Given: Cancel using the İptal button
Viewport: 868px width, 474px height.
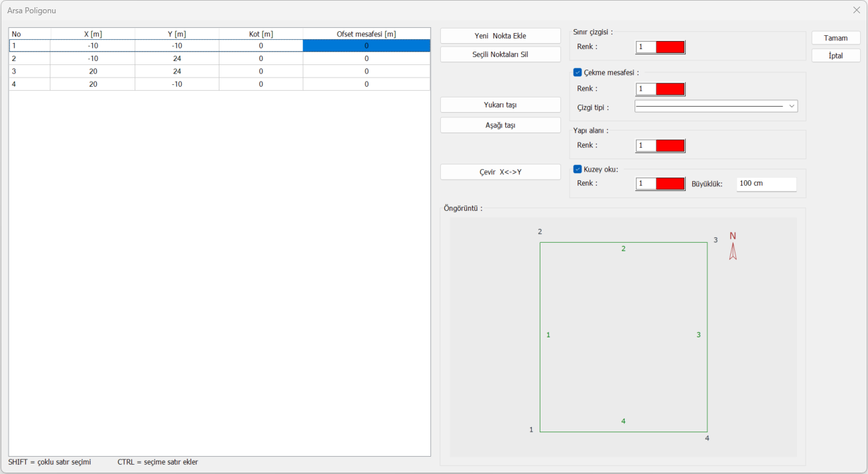Looking at the screenshot, I should 836,56.
